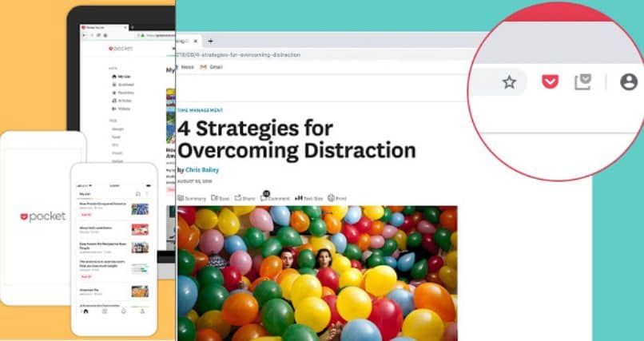
Task: Tap the second icon in phone bottom navigation
Action: (105, 311)
